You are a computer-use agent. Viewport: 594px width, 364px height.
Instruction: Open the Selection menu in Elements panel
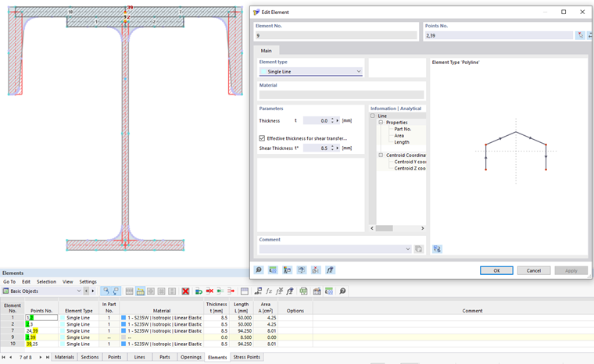click(46, 282)
